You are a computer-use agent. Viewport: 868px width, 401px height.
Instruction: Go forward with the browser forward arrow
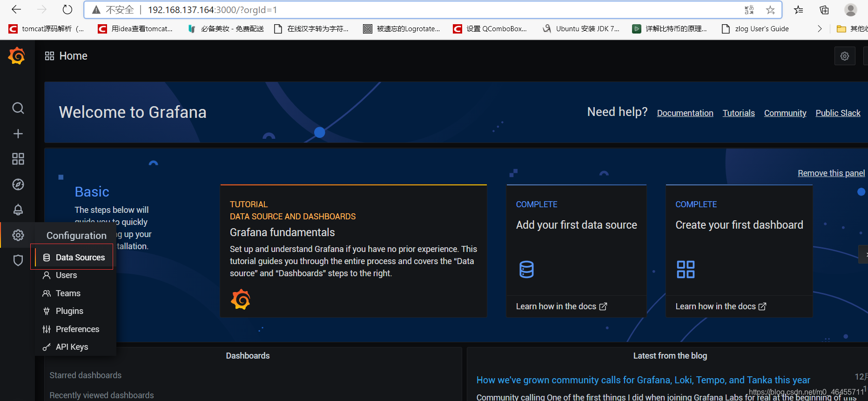coord(42,9)
